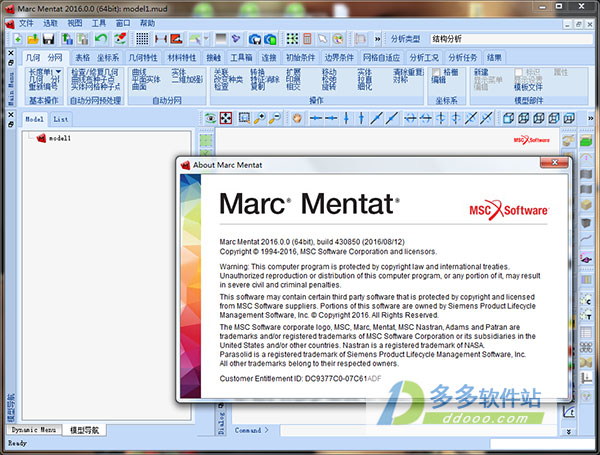This screenshot has width=600, height=455.
Task: Open a model file via the folder icon
Action: coord(33,39)
